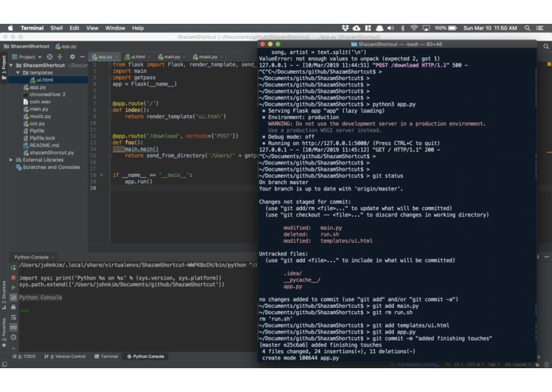Toggle the Structure side tool window tab
The width and height of the screenshot is (552, 392).
coord(4,294)
